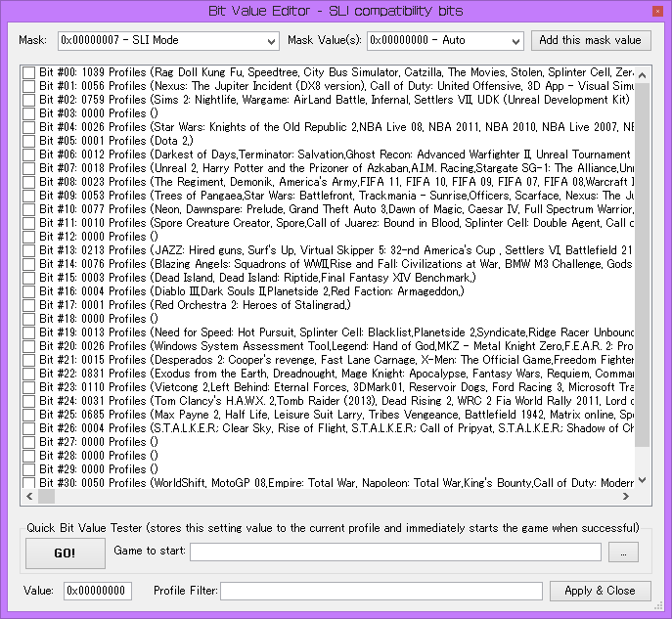Tick the Bit #19 checkbox

[28, 332]
